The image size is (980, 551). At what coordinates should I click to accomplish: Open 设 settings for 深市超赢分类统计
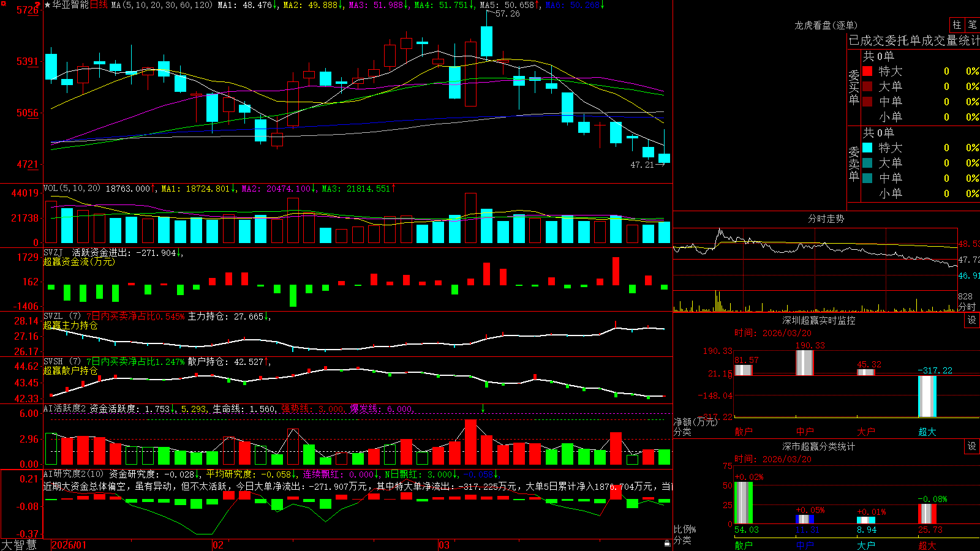(972, 446)
